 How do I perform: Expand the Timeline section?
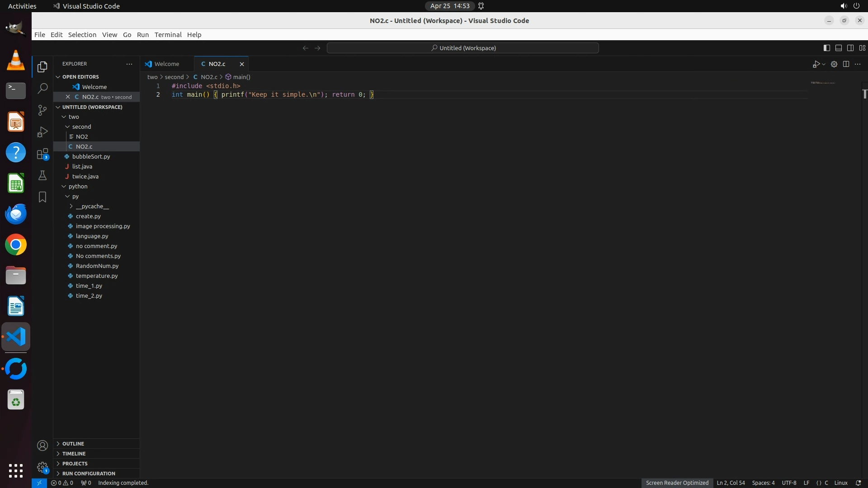click(96, 454)
